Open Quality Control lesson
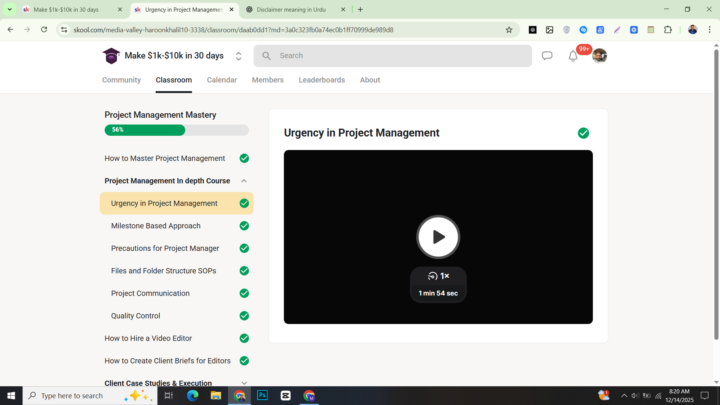Image resolution: width=720 pixels, height=405 pixels. (x=135, y=316)
